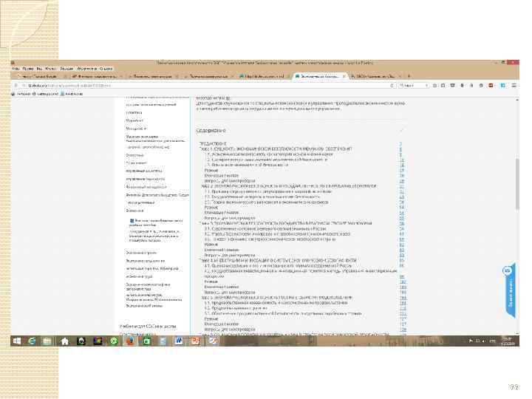The height and width of the screenshot is (399, 532).
Task: Open the downloads arrow icon
Action: [462, 86]
